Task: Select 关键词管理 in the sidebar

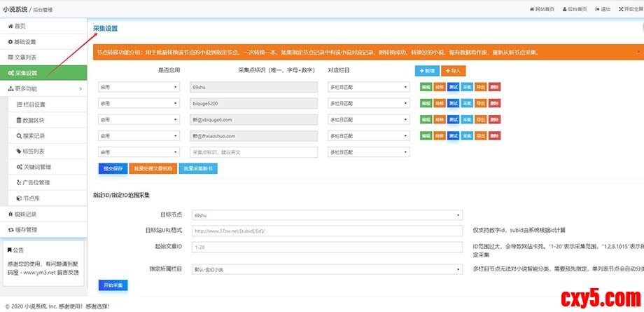Action: (51, 167)
